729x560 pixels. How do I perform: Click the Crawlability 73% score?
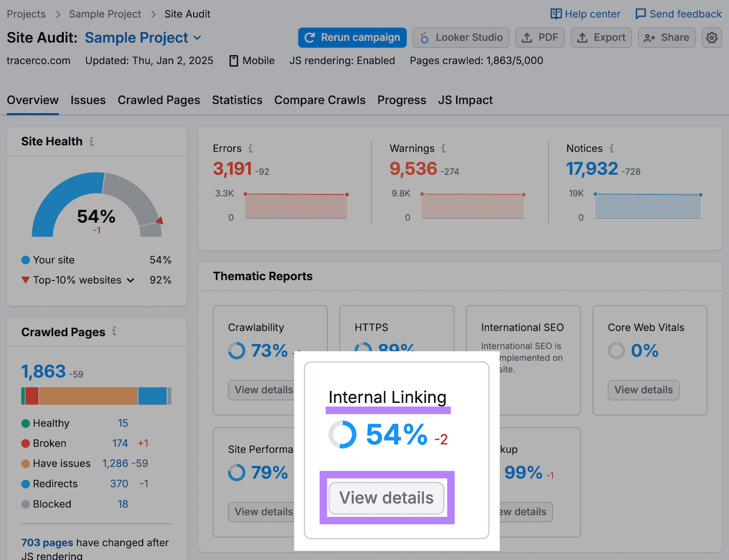click(269, 351)
